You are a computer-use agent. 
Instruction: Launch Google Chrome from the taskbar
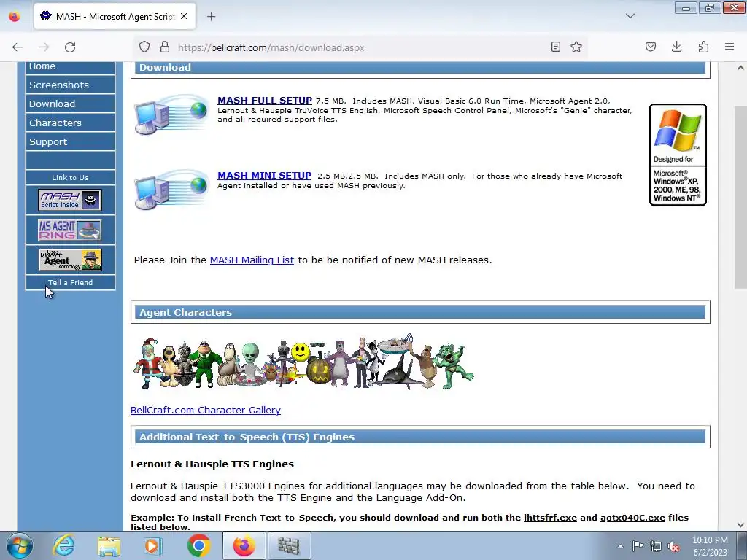198,545
